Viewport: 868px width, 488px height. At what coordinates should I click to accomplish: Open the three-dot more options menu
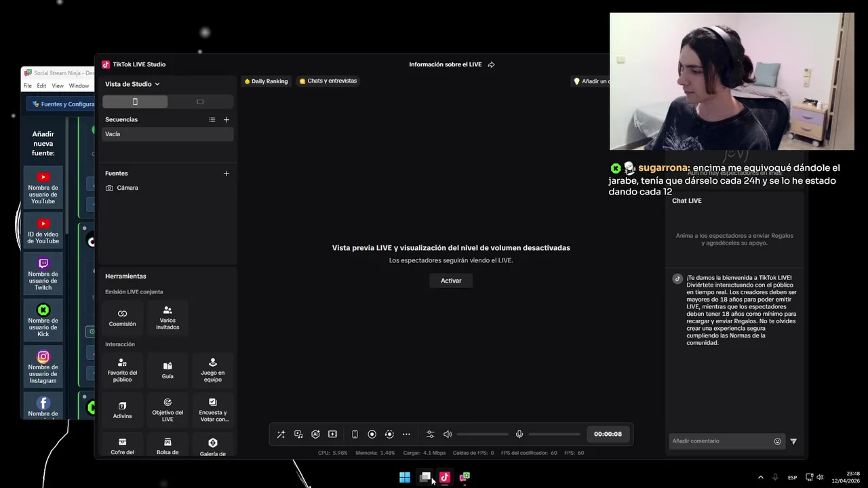[406, 434]
